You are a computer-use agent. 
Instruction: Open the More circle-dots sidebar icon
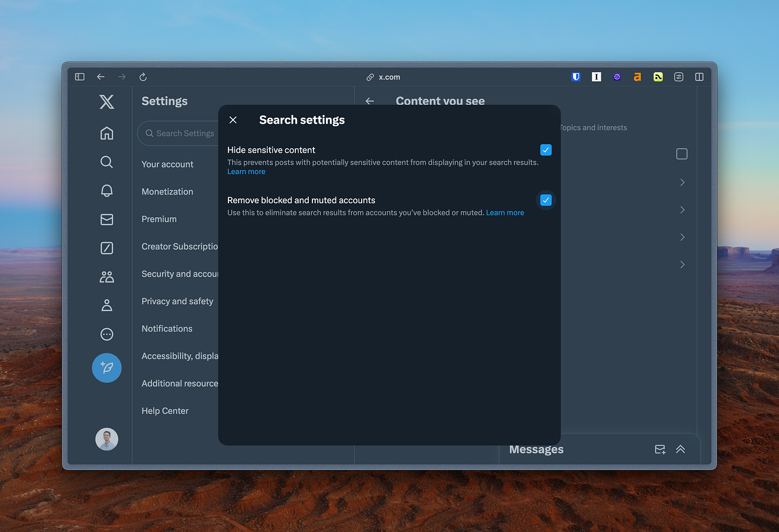[x=107, y=334]
